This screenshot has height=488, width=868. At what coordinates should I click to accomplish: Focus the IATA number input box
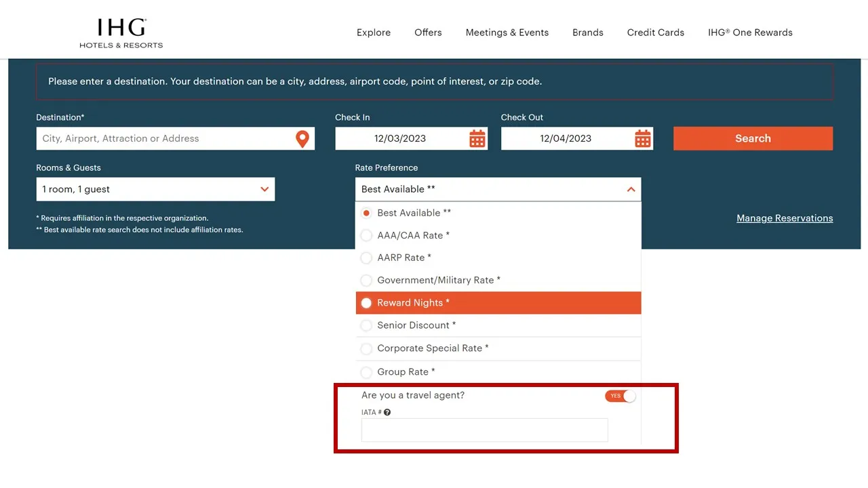click(484, 430)
